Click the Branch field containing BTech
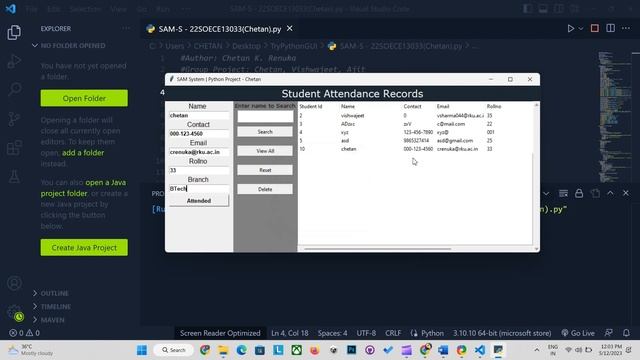 pos(199,189)
